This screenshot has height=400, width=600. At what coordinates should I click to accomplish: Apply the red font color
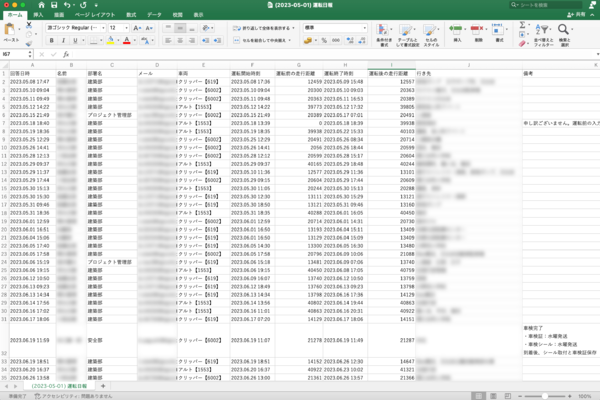[127, 40]
